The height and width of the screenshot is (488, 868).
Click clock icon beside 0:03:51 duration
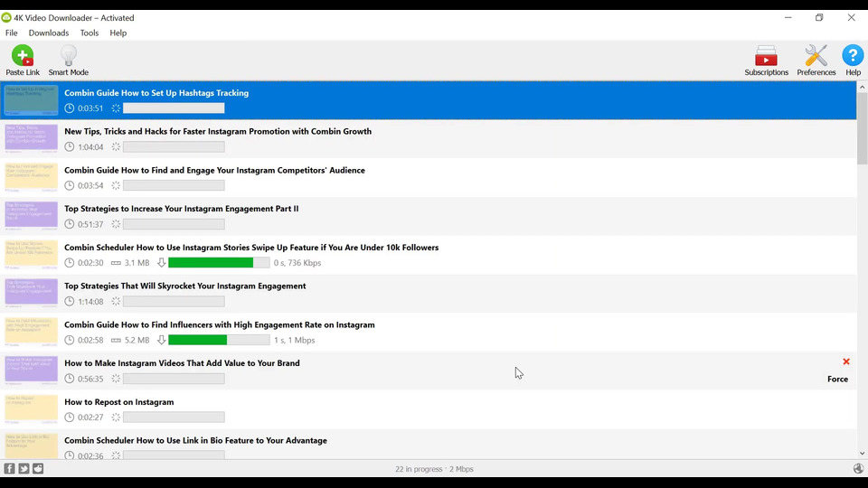[x=70, y=108]
